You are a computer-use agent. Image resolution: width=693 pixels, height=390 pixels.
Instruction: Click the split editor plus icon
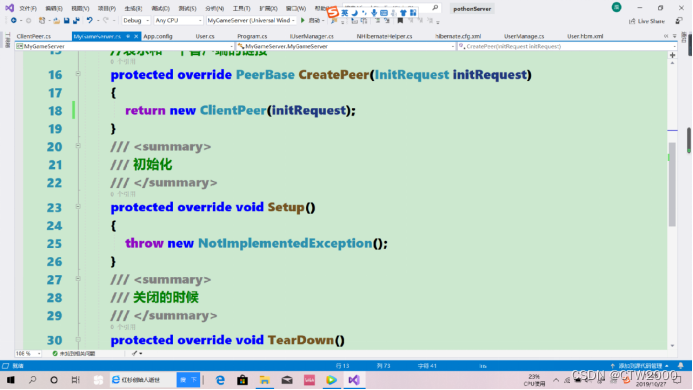(x=672, y=55)
